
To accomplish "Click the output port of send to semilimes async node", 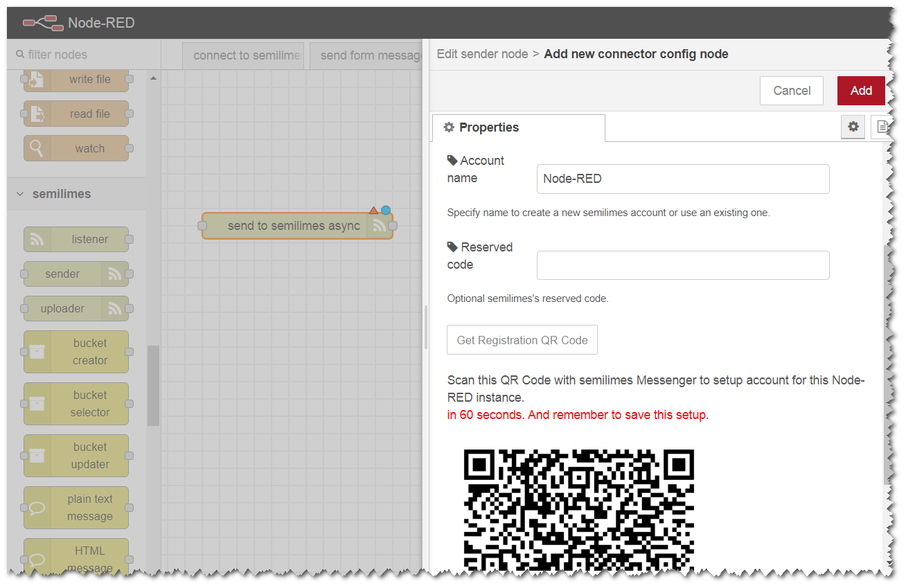I will pyautogui.click(x=393, y=226).
